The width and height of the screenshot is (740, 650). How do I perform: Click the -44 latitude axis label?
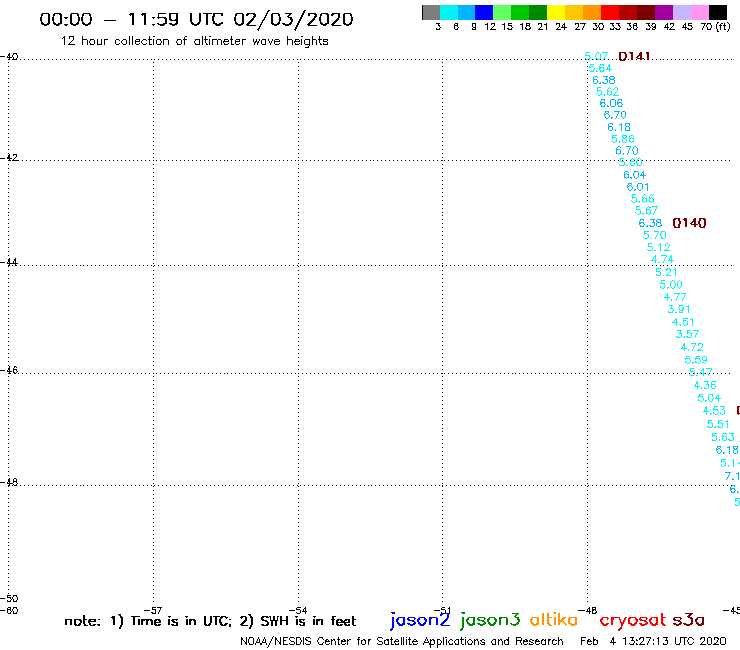(x=9, y=262)
